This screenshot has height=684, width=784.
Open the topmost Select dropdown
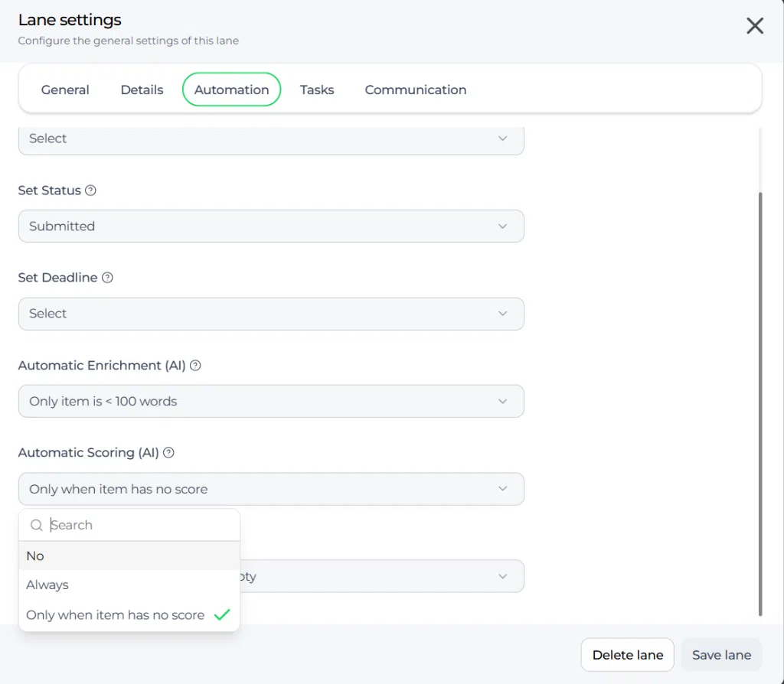tap(271, 140)
